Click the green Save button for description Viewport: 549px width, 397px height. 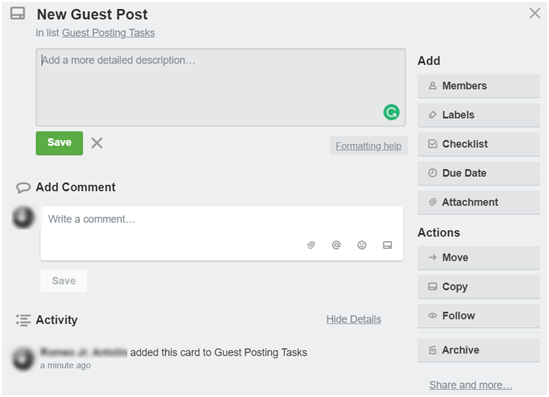(59, 143)
